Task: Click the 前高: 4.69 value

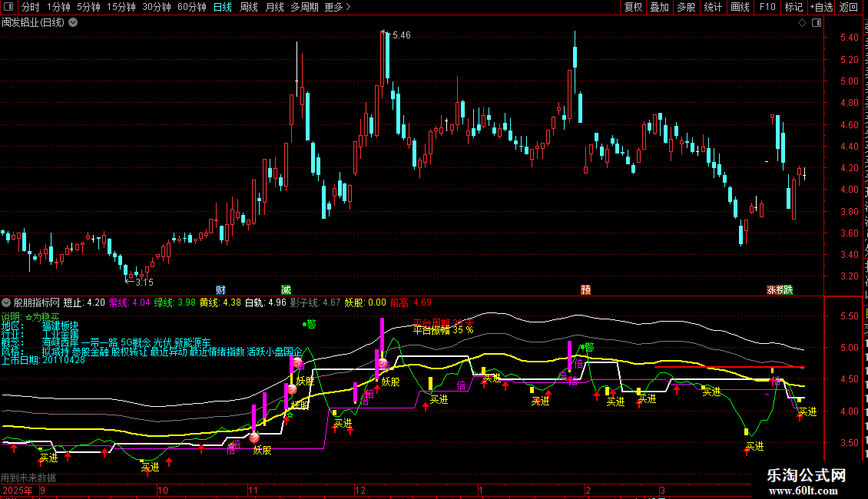Action: coord(411,302)
